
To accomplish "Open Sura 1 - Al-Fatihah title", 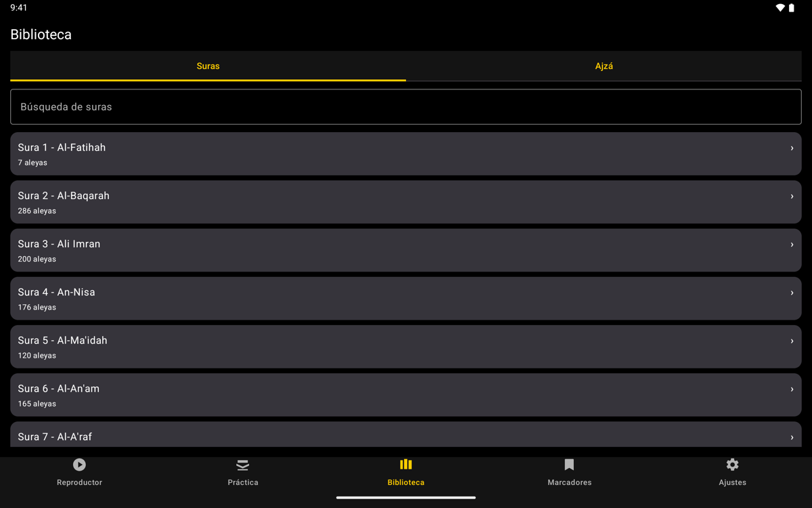I will [62, 148].
